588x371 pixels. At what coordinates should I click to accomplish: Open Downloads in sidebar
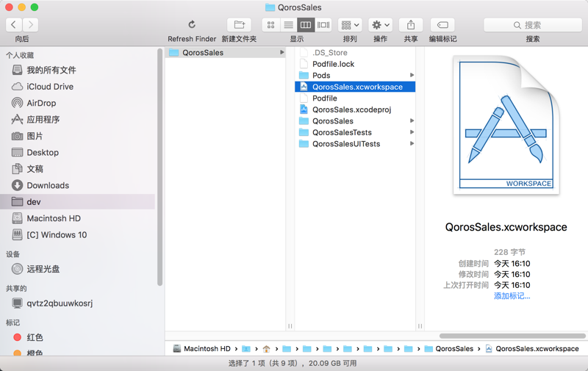coord(78,185)
